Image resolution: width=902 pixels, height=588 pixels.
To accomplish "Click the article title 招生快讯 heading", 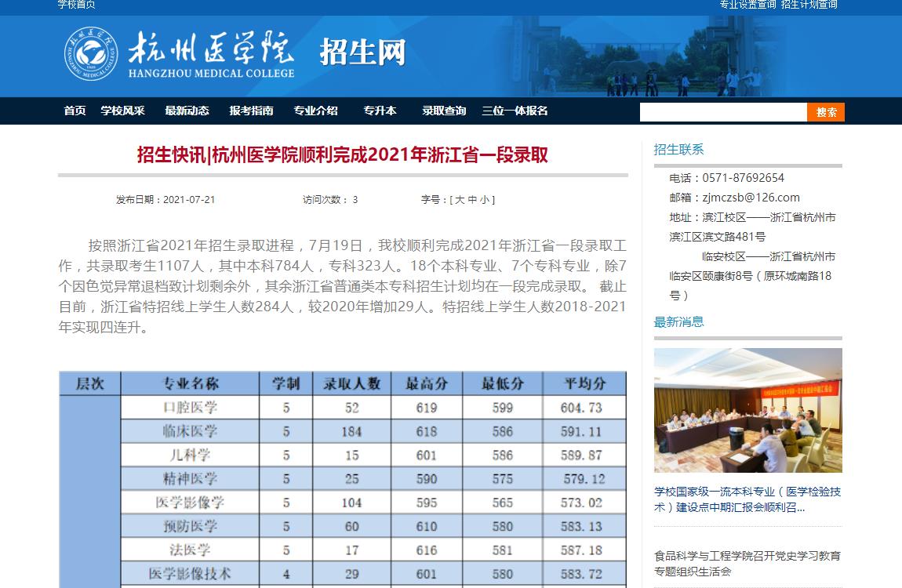I will (x=342, y=155).
